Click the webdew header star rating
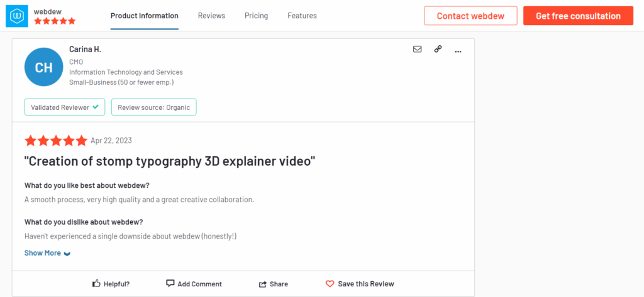The height and width of the screenshot is (297, 644). click(x=55, y=21)
